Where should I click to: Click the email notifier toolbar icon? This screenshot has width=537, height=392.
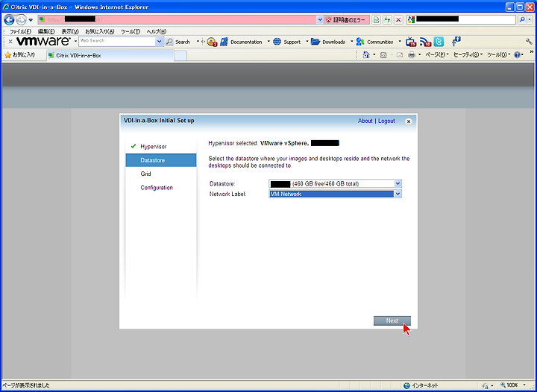tap(212, 42)
